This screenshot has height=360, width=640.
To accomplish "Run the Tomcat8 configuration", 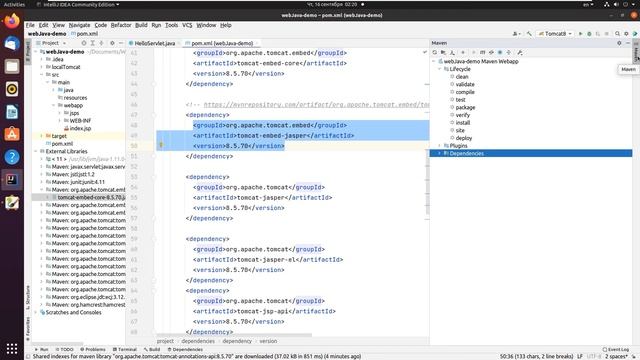I will 580,34.
